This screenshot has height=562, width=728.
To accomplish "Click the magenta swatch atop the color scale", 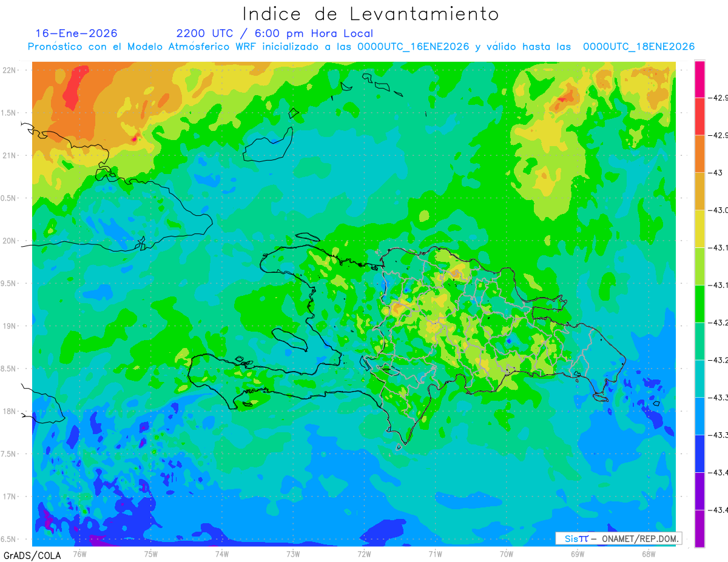I will tap(699, 79).
